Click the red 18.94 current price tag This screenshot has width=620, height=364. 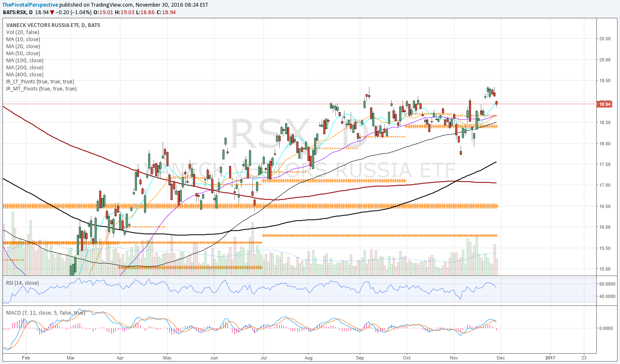(x=605, y=104)
